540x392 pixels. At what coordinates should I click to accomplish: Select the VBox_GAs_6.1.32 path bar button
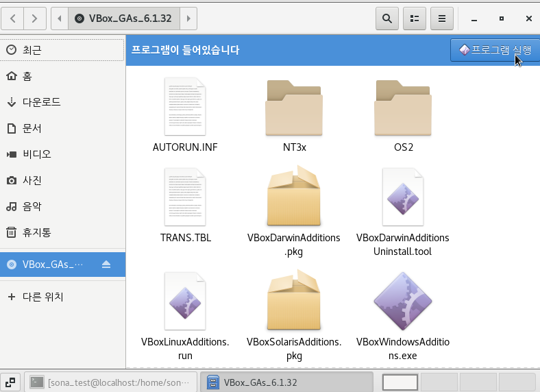[x=124, y=19]
